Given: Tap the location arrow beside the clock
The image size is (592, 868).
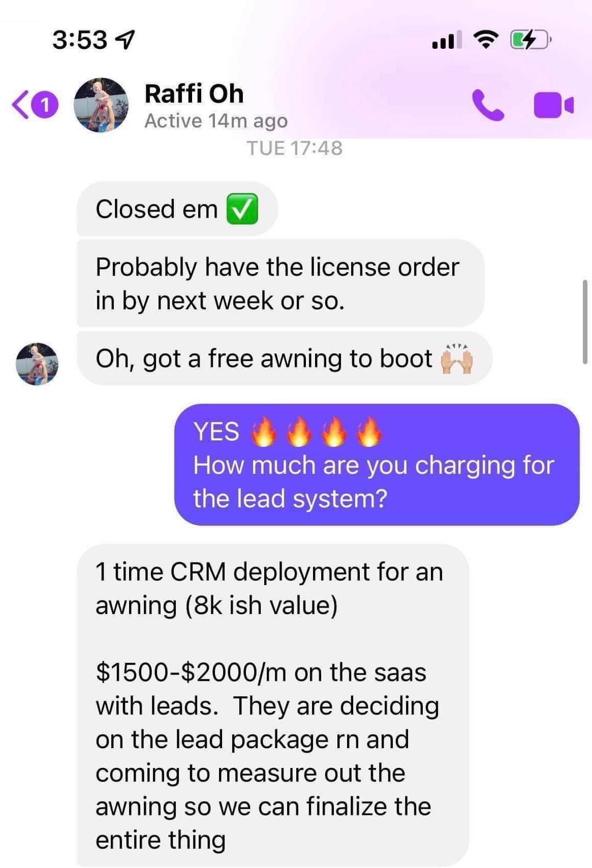Looking at the screenshot, I should [x=126, y=40].
